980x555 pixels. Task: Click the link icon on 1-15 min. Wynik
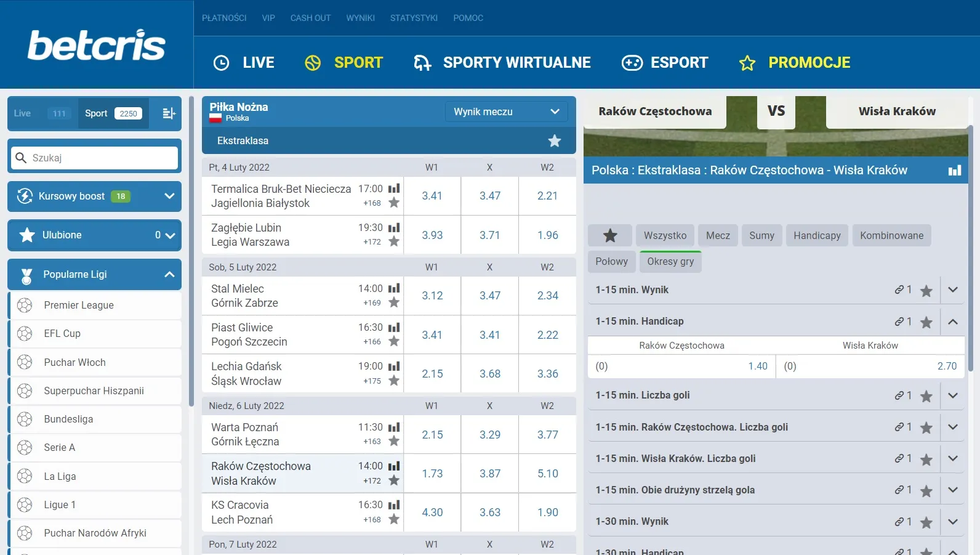[899, 290]
